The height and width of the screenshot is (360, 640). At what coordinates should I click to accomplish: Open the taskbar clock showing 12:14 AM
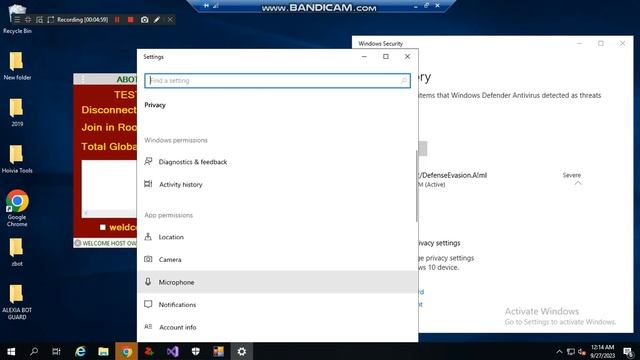click(602, 351)
